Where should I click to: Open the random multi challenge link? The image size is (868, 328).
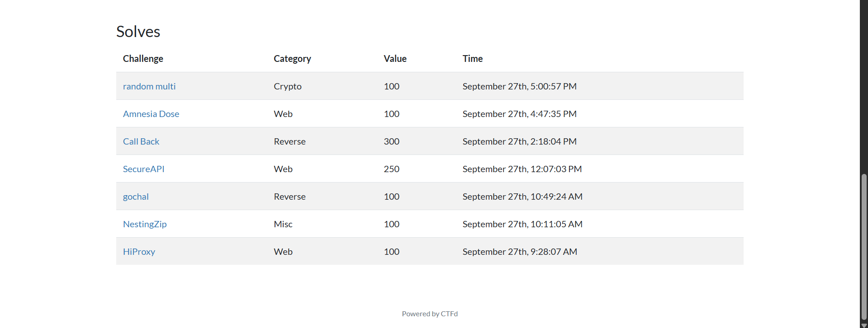149,86
